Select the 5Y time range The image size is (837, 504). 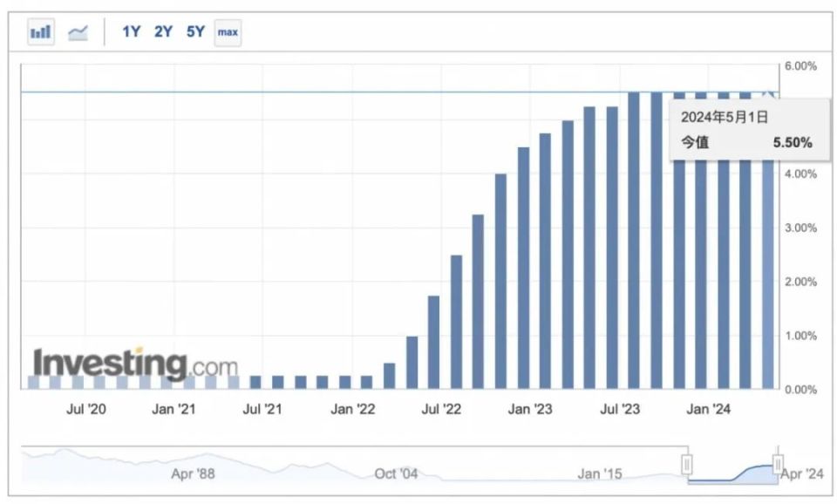point(195,32)
